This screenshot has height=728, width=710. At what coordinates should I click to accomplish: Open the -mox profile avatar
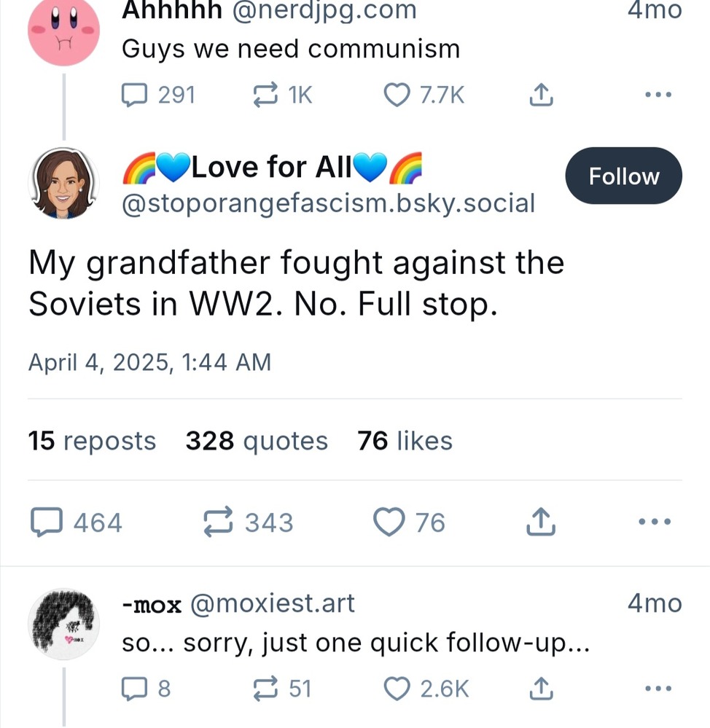[63, 624]
